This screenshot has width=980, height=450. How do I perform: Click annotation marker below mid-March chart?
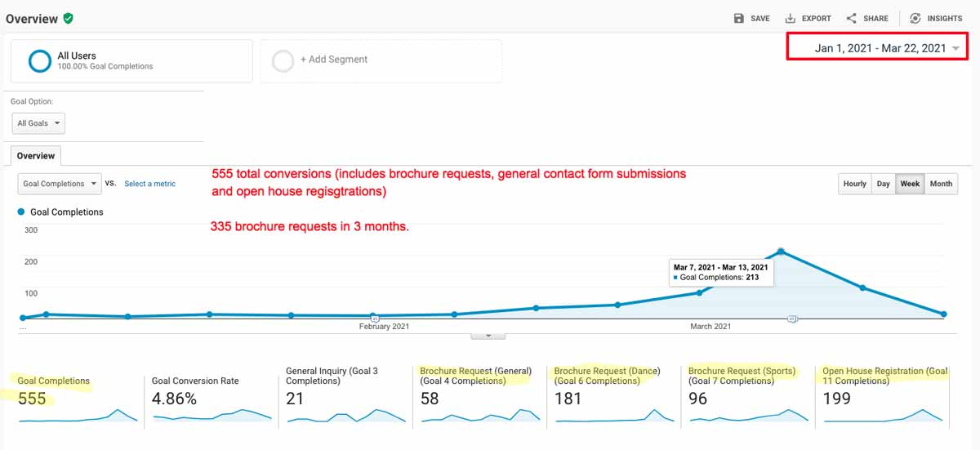(791, 319)
